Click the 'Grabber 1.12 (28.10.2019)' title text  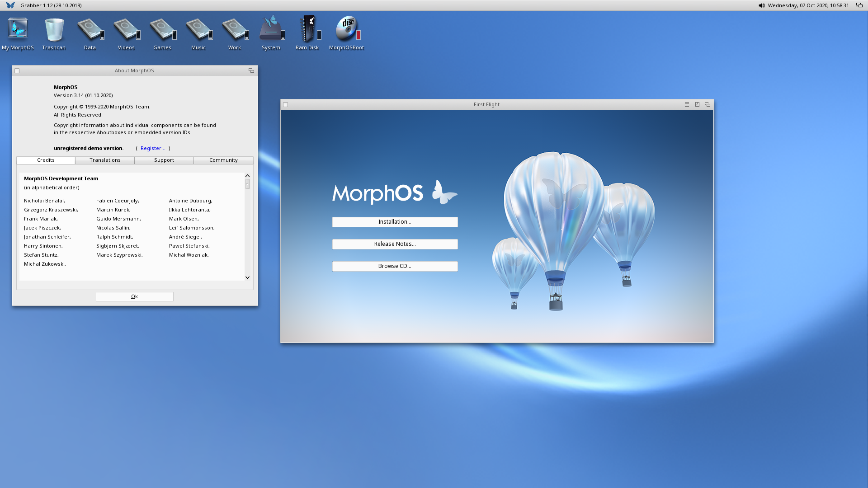pyautogui.click(x=51, y=5)
